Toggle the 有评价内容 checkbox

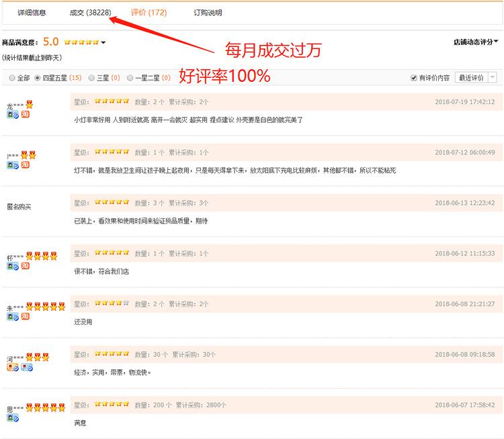click(414, 78)
